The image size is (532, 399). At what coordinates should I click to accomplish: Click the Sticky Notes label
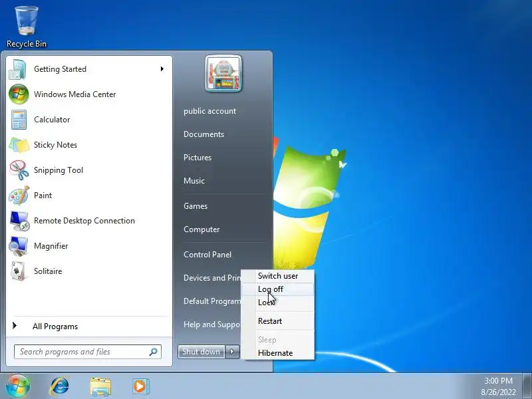click(55, 145)
